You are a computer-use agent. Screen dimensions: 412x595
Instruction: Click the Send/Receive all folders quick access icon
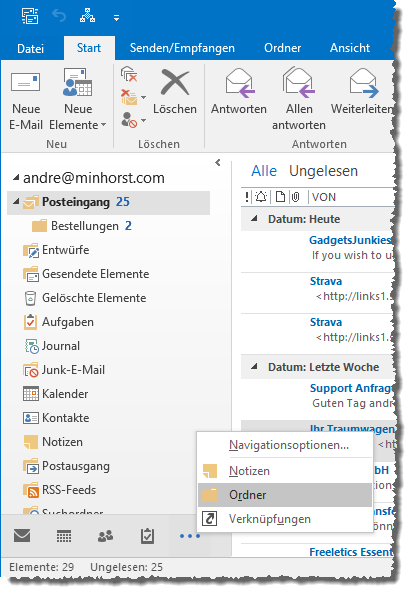pyautogui.click(x=30, y=16)
